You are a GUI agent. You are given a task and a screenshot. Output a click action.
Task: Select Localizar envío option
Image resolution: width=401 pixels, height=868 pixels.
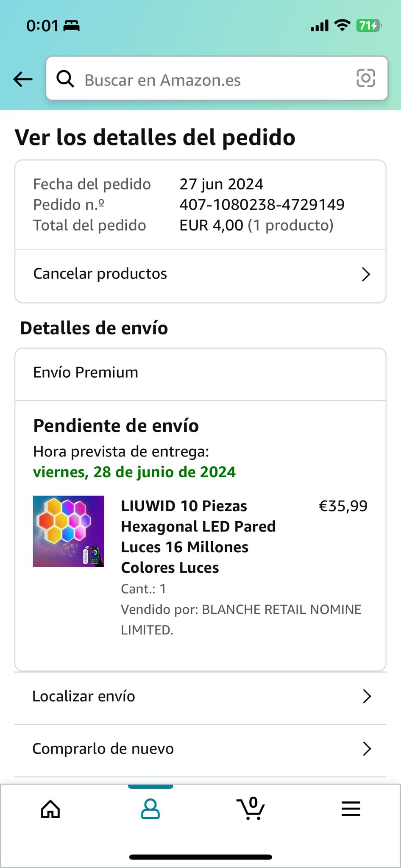(84, 696)
